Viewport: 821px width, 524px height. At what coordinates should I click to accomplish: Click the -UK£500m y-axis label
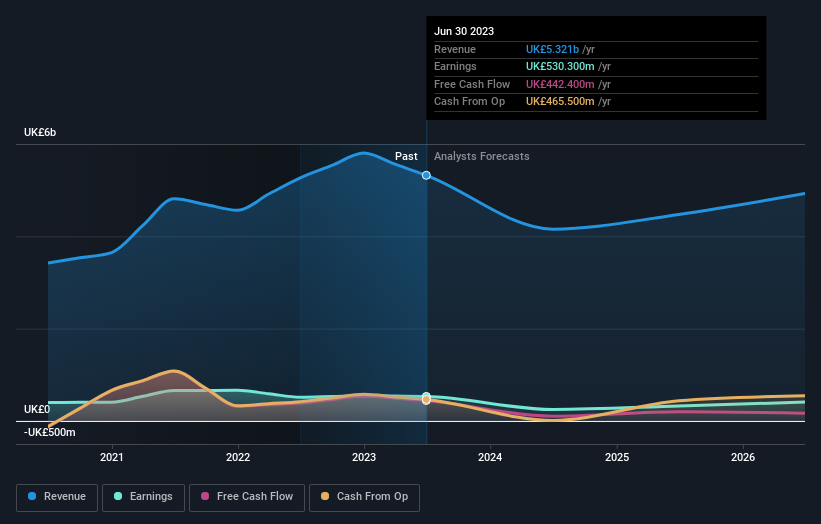[x=49, y=432]
